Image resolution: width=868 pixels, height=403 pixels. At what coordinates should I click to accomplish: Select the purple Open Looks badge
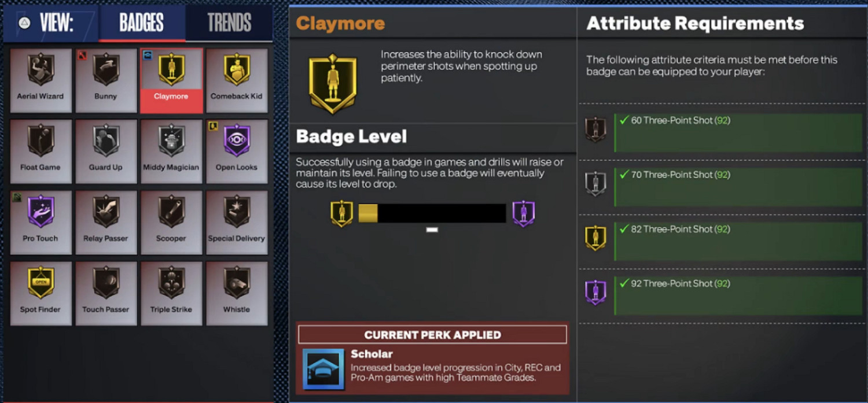(237, 151)
